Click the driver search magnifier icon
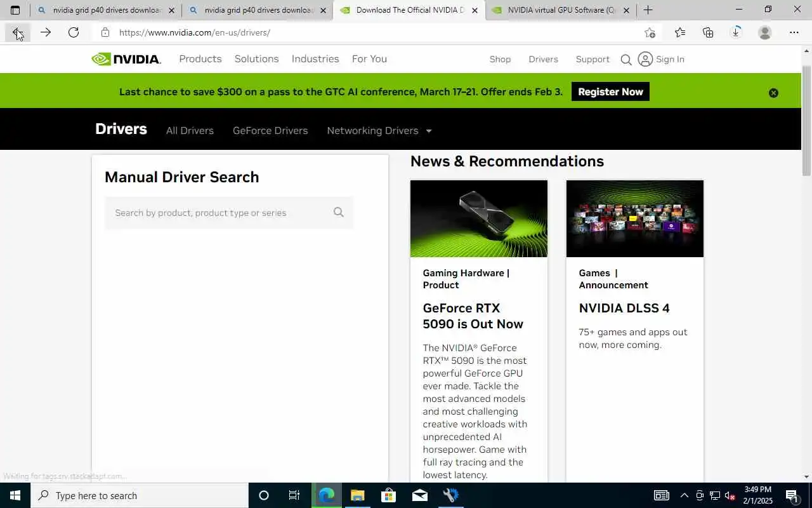The image size is (812, 508). (339, 212)
